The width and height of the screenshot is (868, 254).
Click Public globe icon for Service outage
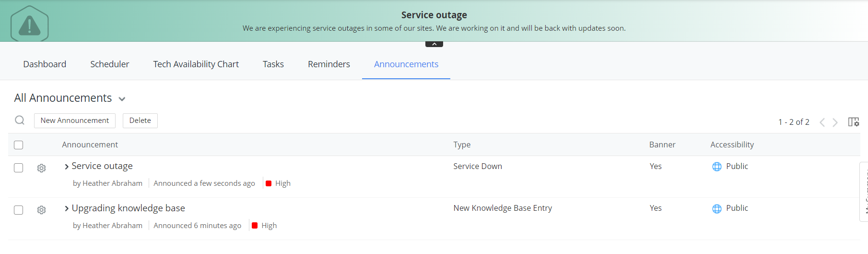point(717,167)
